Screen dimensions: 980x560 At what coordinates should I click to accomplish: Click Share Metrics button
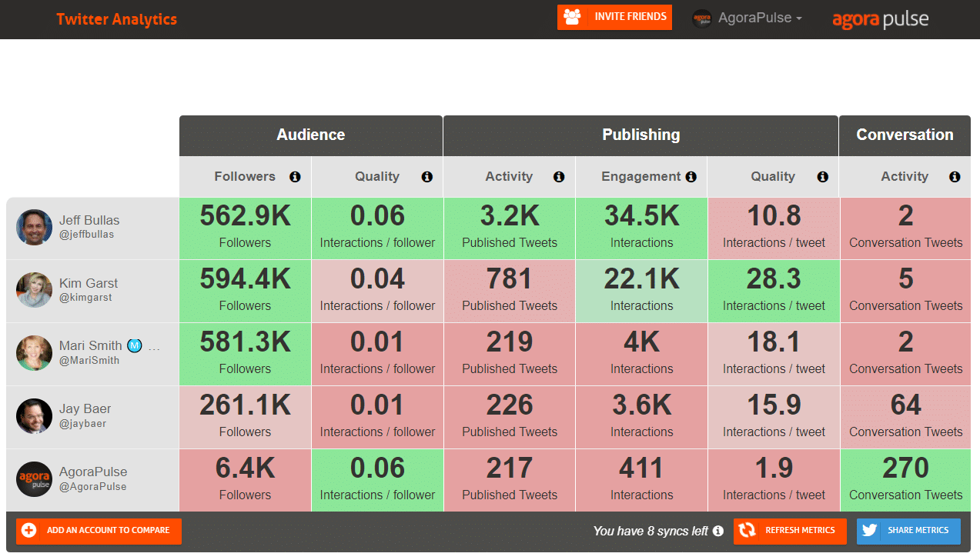[x=908, y=531]
